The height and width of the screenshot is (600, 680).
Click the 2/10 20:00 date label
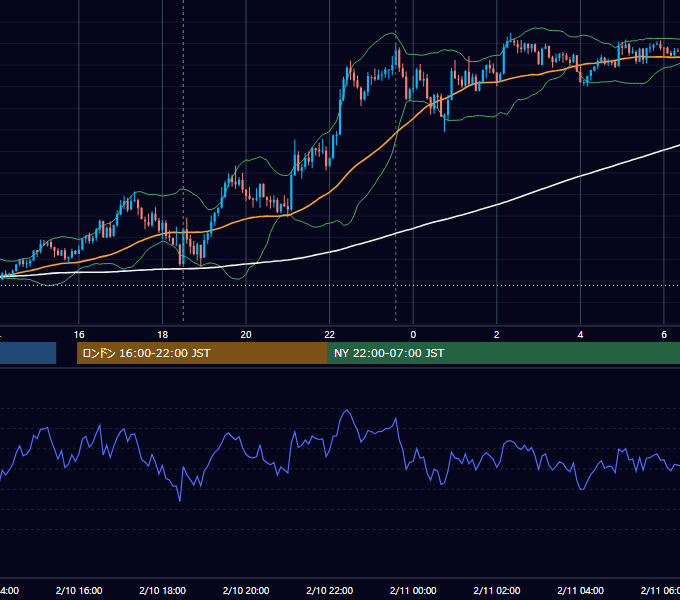pyautogui.click(x=246, y=590)
